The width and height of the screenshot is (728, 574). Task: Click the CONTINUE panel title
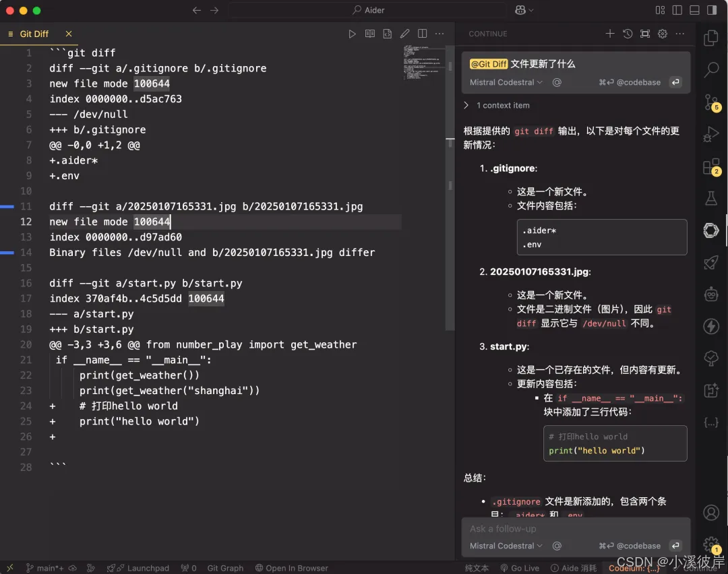(x=487, y=34)
